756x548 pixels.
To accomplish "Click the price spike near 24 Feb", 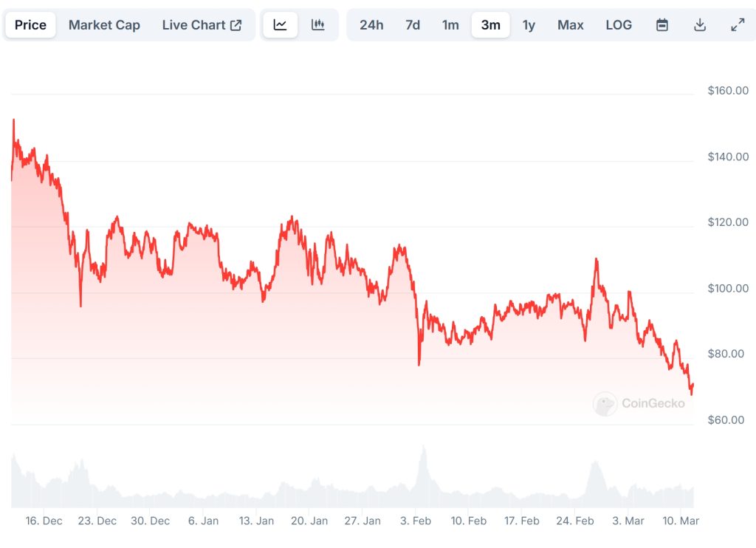I will point(596,259).
